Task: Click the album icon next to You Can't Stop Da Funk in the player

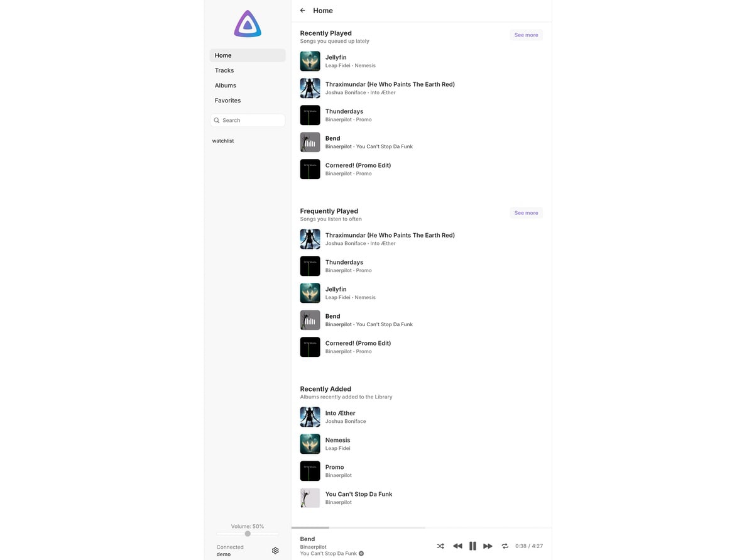Action: click(361, 554)
